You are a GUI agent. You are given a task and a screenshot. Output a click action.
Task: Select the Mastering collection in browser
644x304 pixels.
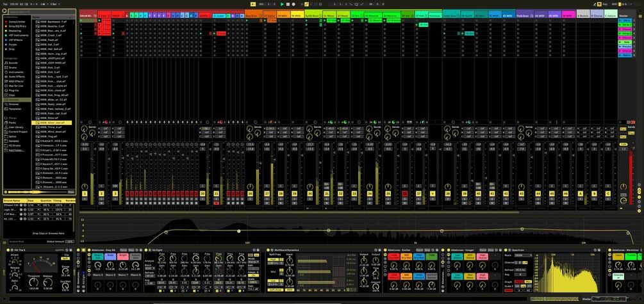coord(14,31)
